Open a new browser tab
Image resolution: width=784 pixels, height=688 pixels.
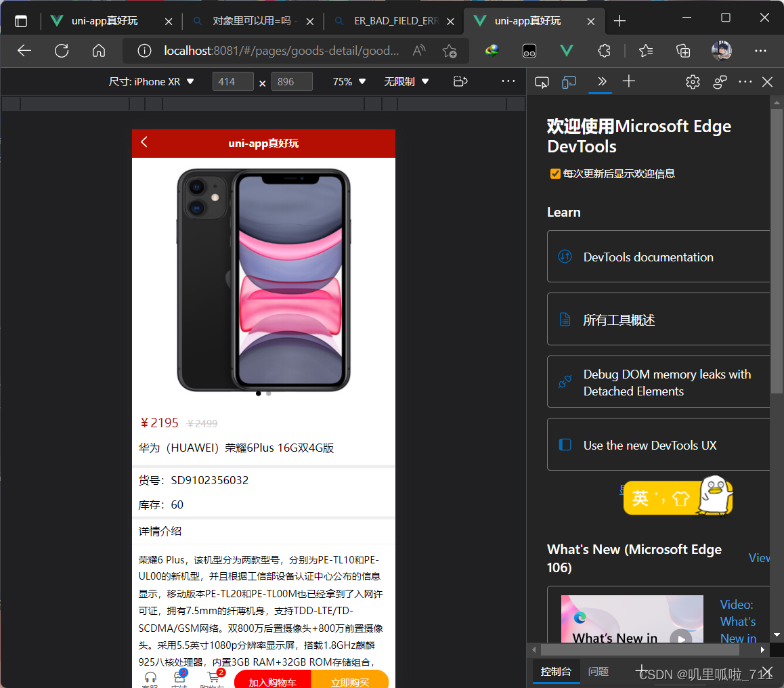619,21
